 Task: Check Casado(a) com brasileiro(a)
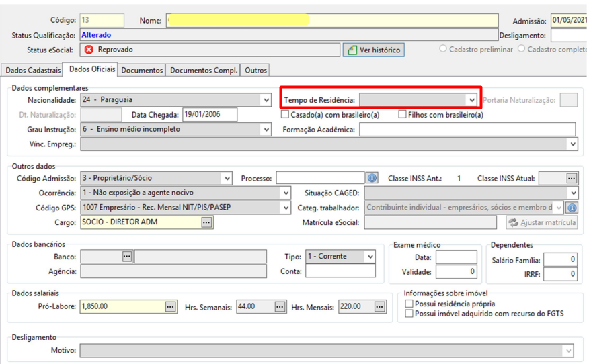[285, 114]
